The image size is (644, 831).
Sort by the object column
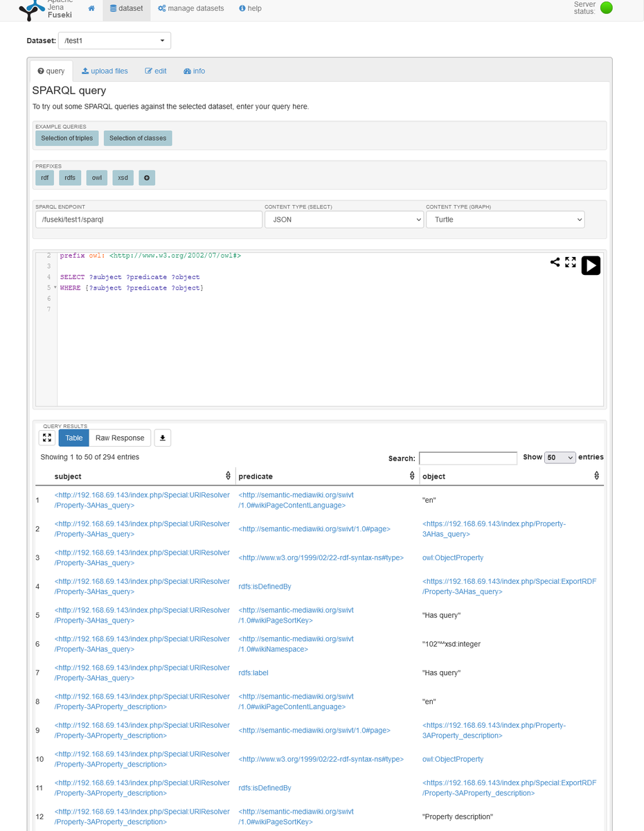(x=511, y=476)
